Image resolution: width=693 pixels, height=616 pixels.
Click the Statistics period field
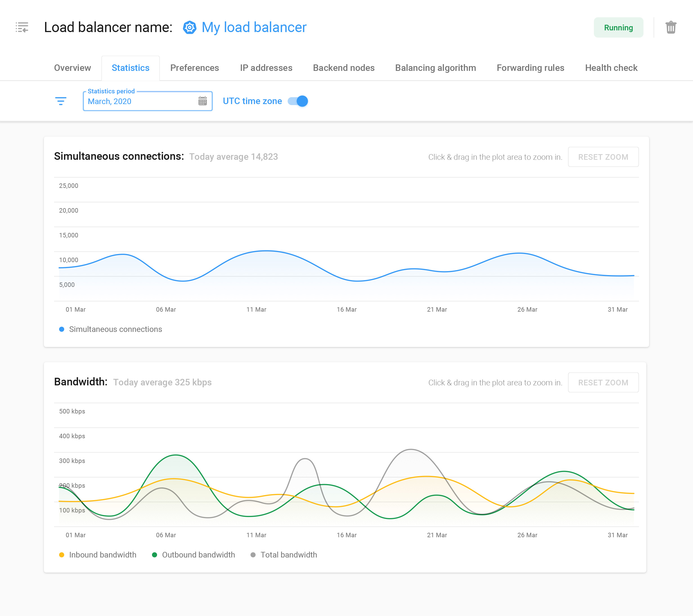[147, 101]
